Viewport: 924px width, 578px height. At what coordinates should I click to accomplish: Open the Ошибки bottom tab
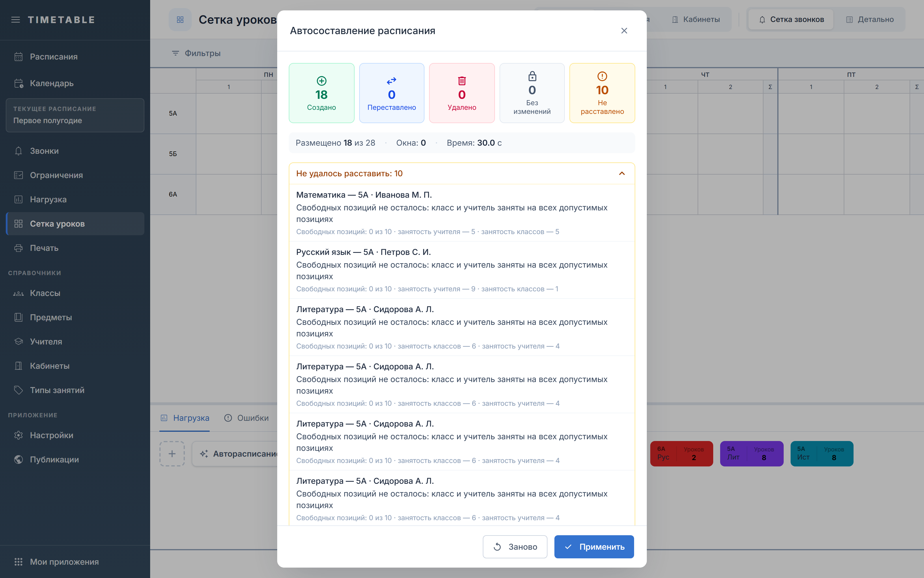246,418
